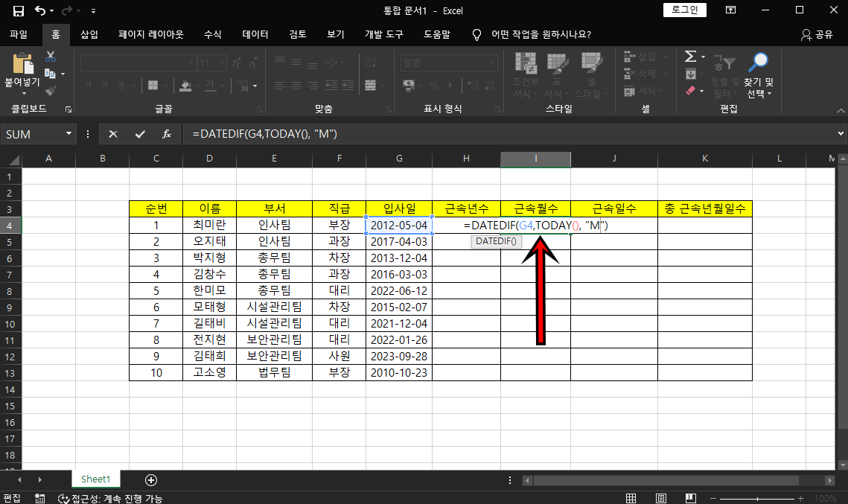Click the macro recording status icon

pos(40,498)
